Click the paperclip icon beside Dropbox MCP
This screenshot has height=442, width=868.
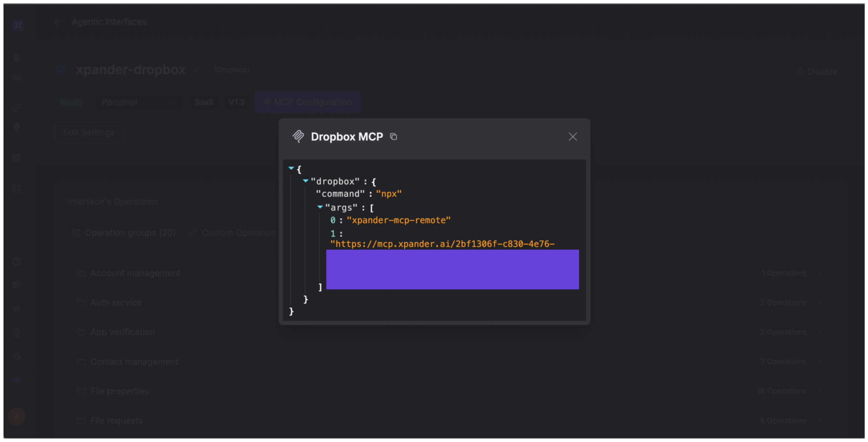pos(298,136)
